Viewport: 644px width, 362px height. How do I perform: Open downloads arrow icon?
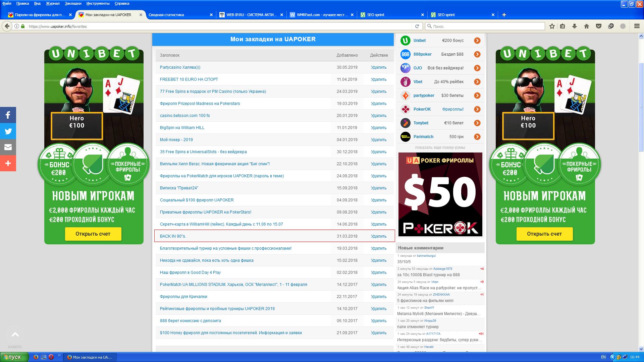coord(575,26)
